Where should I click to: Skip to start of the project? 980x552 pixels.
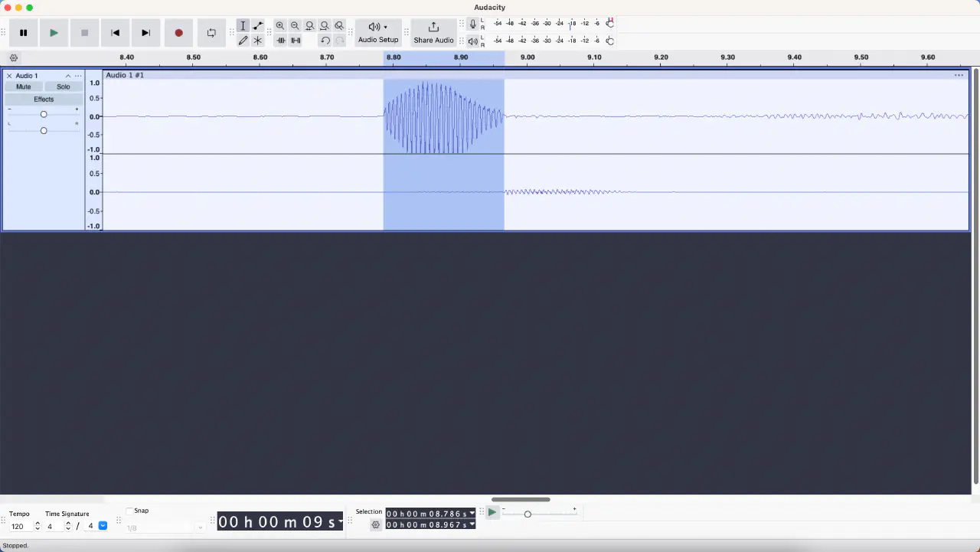coord(115,33)
